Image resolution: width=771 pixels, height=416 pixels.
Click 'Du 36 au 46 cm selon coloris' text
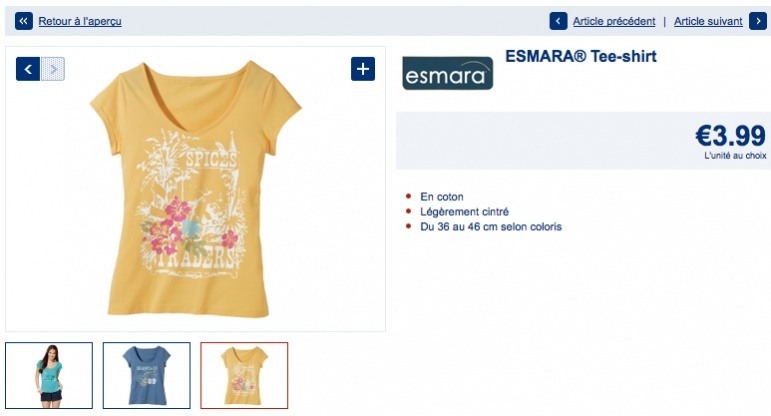point(491,227)
